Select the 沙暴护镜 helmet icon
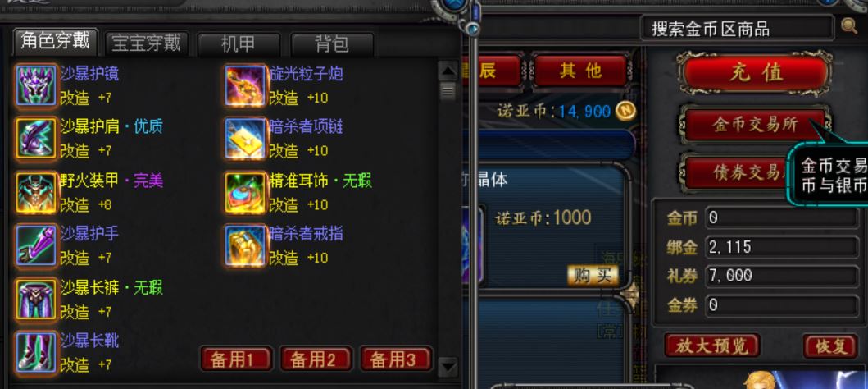 (x=36, y=85)
